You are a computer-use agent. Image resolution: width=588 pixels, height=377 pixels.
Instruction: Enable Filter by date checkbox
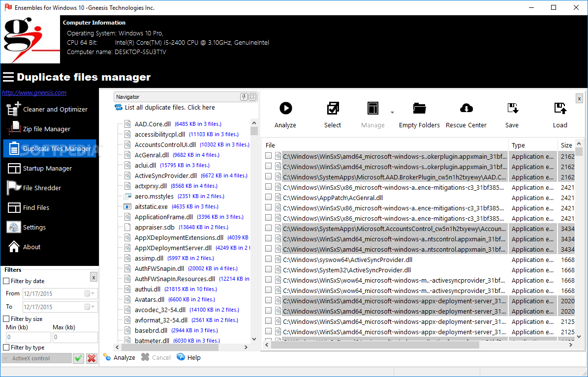(x=6, y=281)
